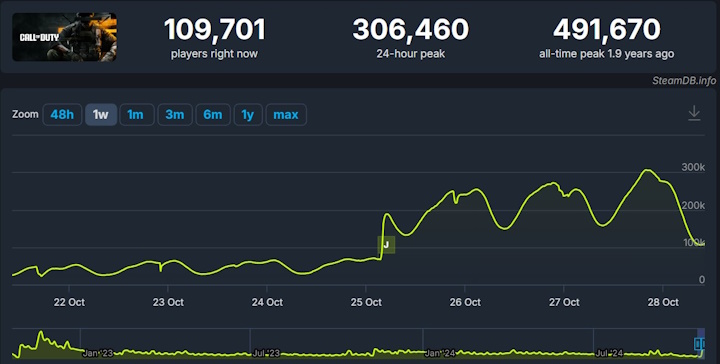
Task: Click the chart download icon
Action: 694,113
